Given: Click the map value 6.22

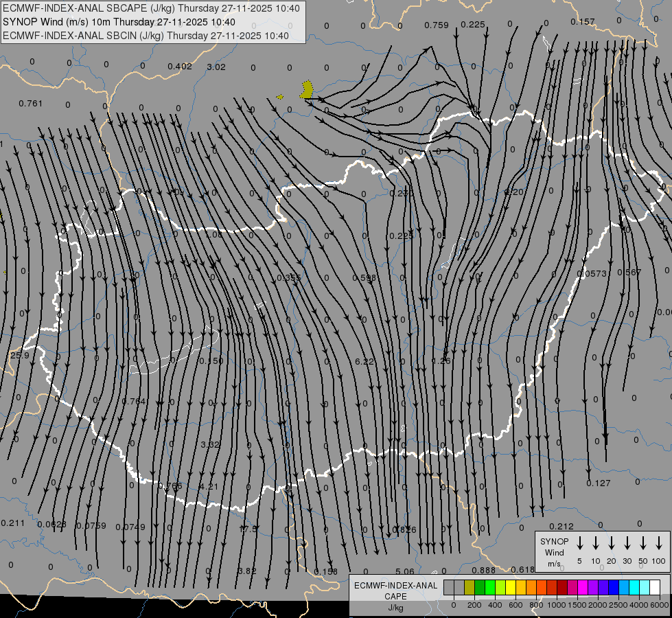Looking at the screenshot, I should click(364, 362).
